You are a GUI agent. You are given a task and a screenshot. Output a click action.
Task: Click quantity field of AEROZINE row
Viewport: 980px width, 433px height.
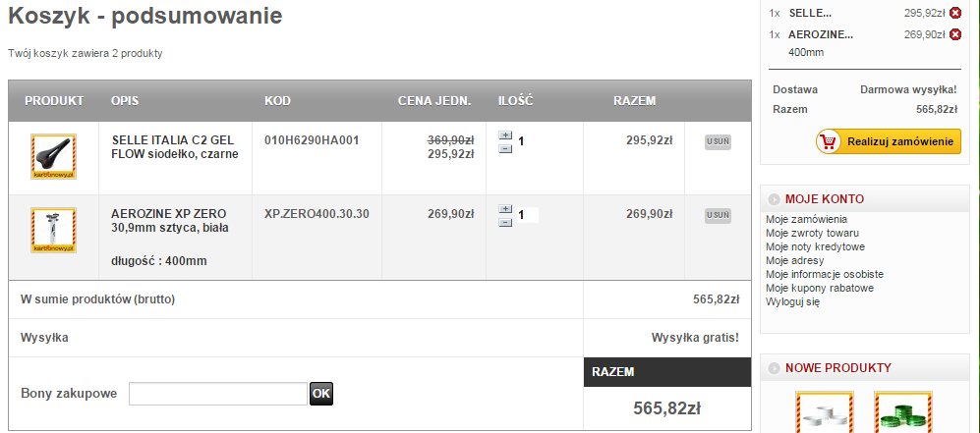(528, 215)
